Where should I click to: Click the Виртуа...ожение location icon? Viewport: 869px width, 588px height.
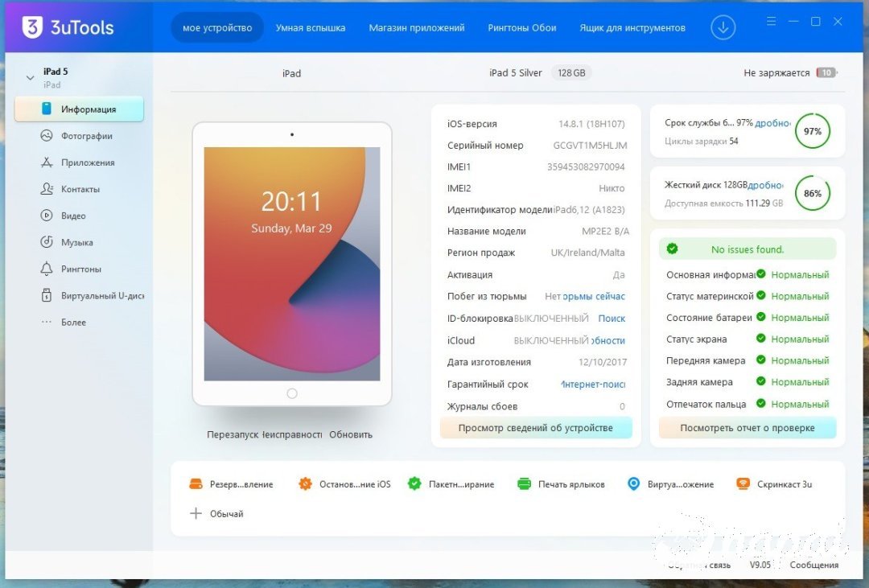[x=633, y=483]
